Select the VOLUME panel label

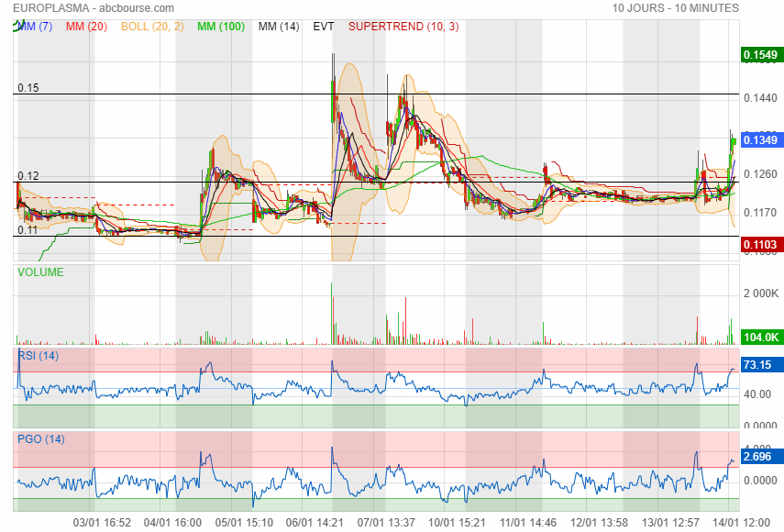point(40,272)
